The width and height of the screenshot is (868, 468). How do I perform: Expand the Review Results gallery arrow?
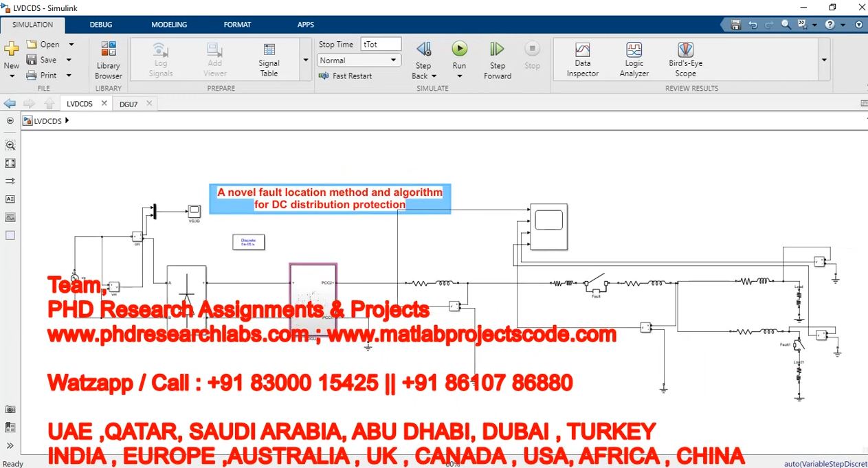(x=823, y=60)
